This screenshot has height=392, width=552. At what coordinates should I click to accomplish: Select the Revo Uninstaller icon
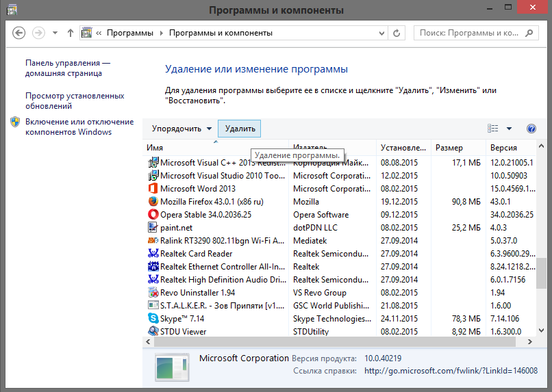153,293
